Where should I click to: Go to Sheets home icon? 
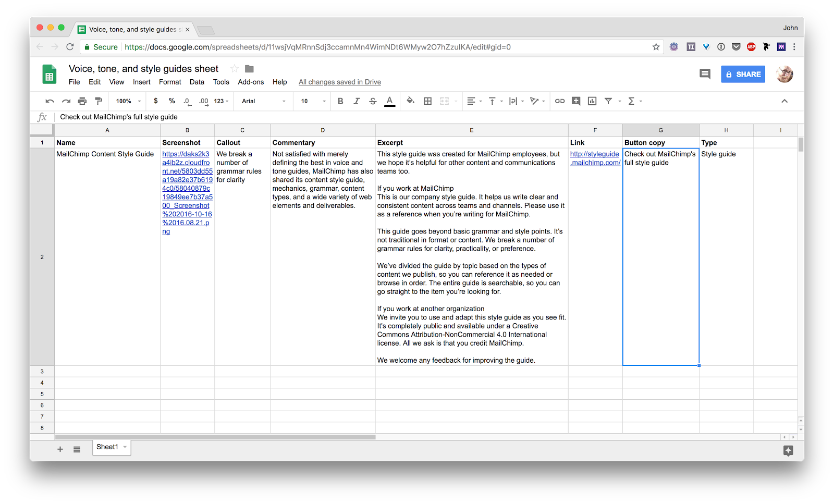[49, 75]
